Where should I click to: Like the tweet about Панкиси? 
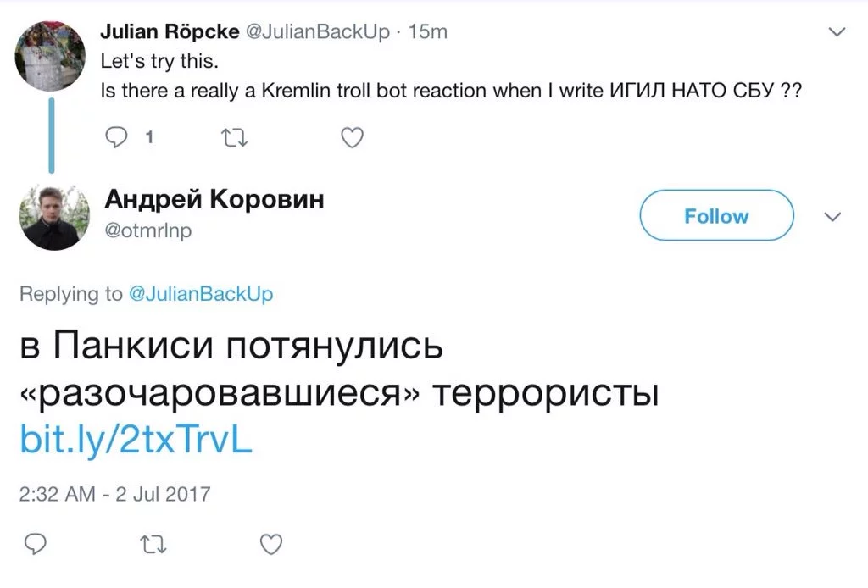point(270,543)
